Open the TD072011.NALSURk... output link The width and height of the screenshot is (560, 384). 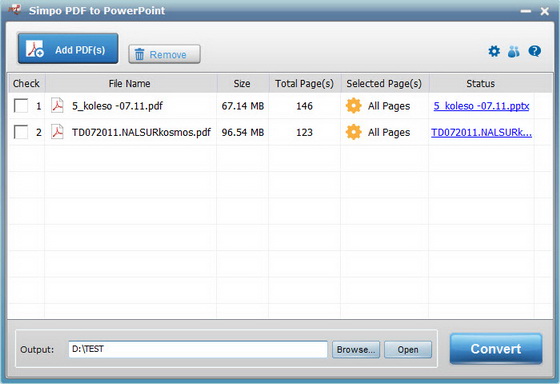[481, 133]
